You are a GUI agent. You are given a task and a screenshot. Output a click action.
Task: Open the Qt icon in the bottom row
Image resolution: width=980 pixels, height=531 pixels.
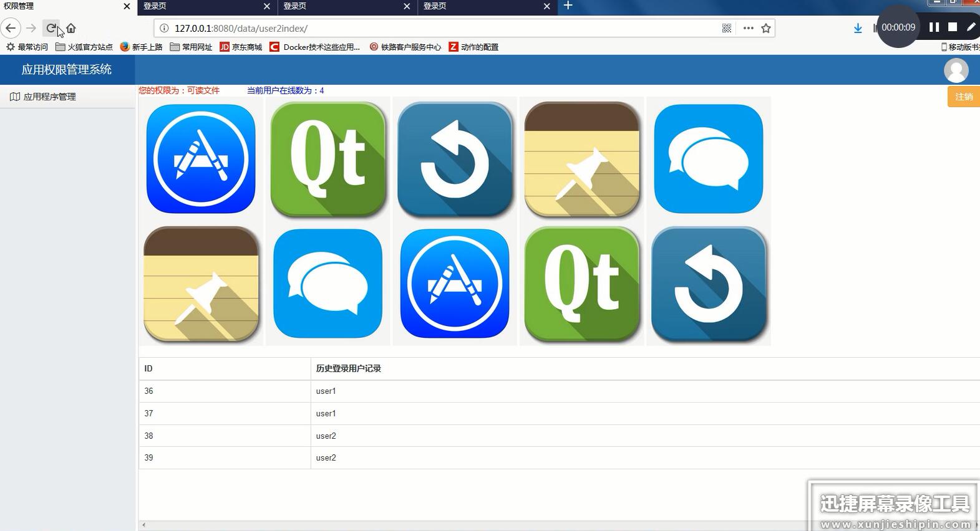point(582,284)
